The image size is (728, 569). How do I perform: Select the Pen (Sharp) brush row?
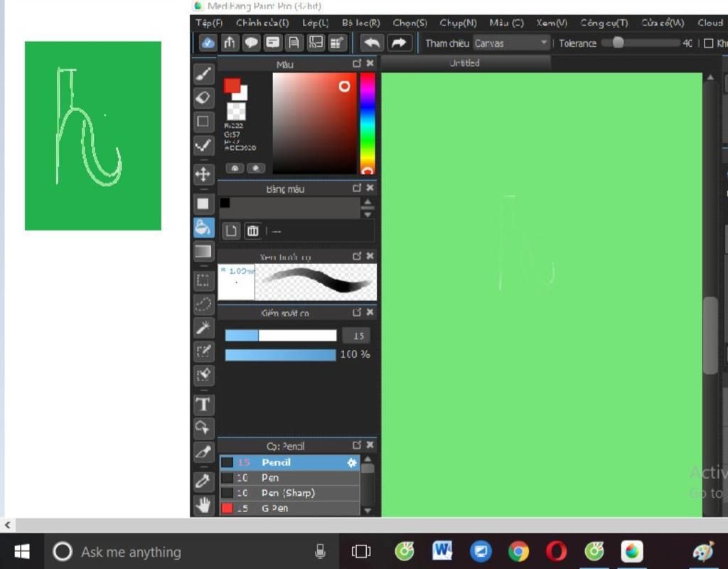coord(290,493)
